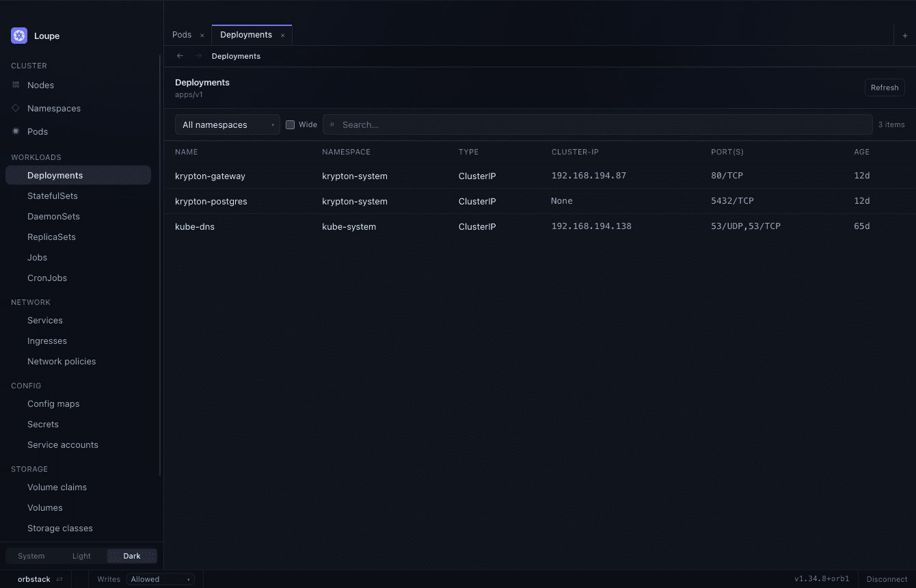Click the Namespaces diamond icon
The height and width of the screenshot is (588, 916).
click(16, 108)
